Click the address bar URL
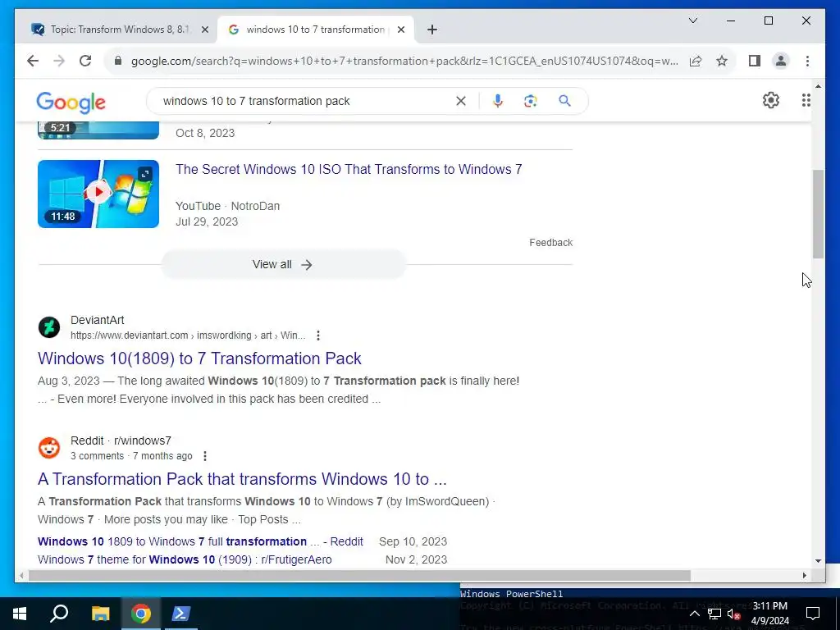The image size is (840, 630). point(404,61)
